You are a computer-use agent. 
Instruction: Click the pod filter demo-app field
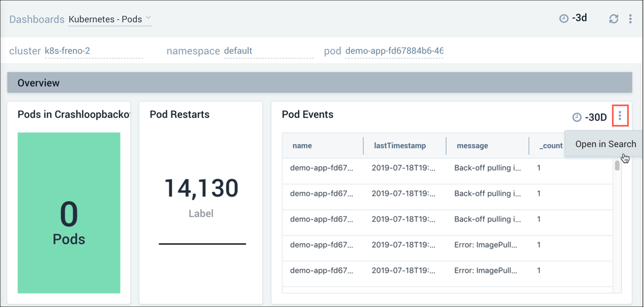coord(394,51)
